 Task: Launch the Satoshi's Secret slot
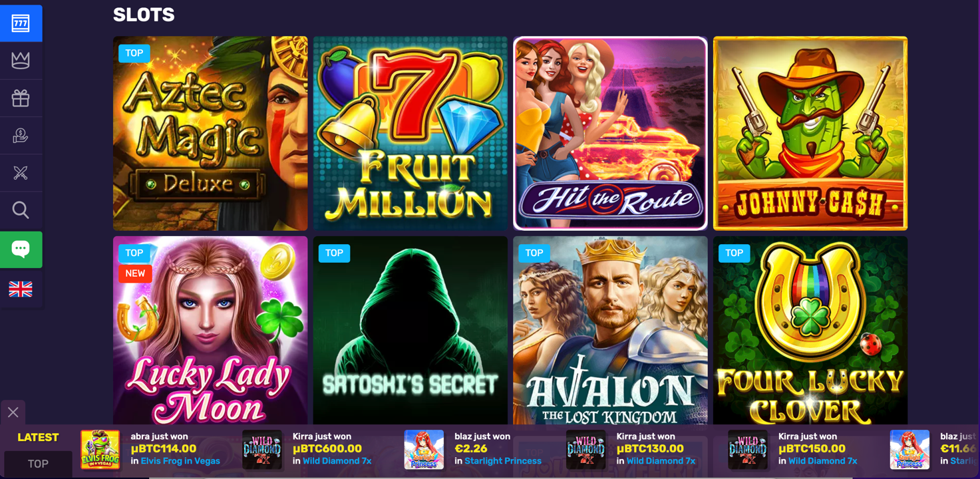[x=410, y=331]
